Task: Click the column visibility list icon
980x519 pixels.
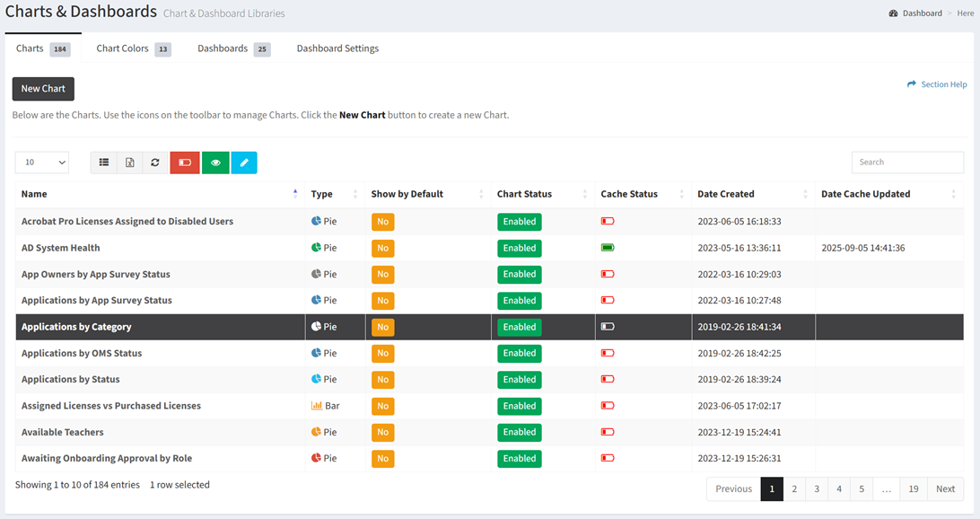Action: coord(104,163)
